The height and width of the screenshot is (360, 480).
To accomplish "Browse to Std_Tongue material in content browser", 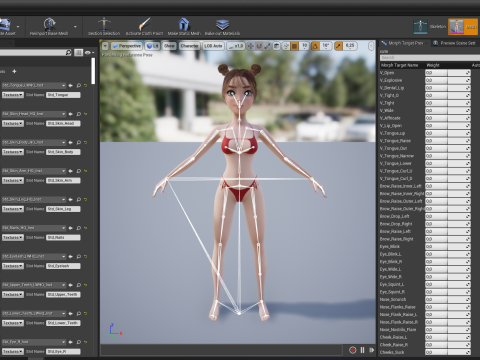I will [x=79, y=85].
